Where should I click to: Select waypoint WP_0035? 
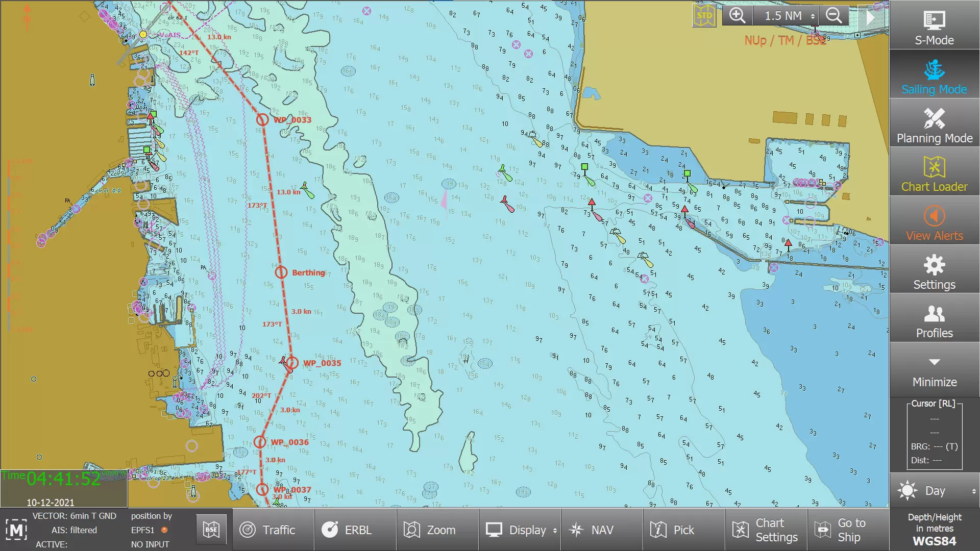click(291, 363)
